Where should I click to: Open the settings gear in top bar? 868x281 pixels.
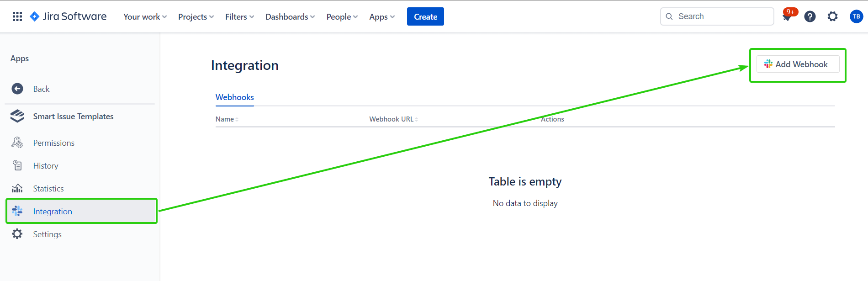(x=833, y=17)
